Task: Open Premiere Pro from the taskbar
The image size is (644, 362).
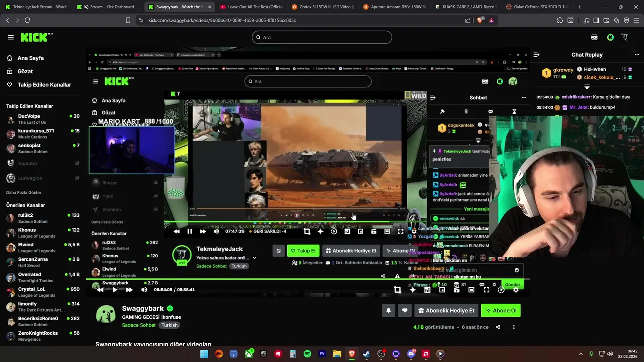Action: [x=322, y=354]
